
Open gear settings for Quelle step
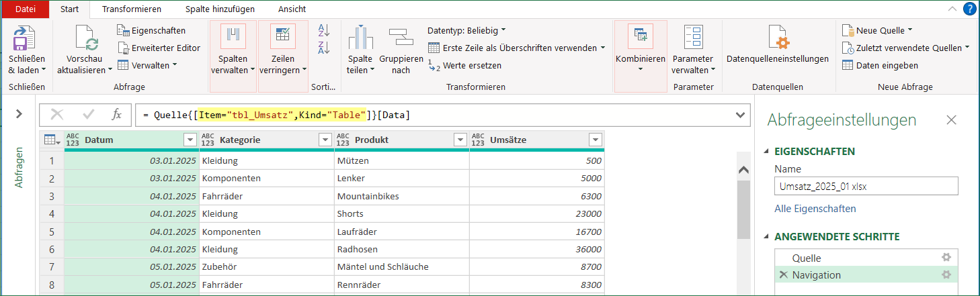coord(946,258)
